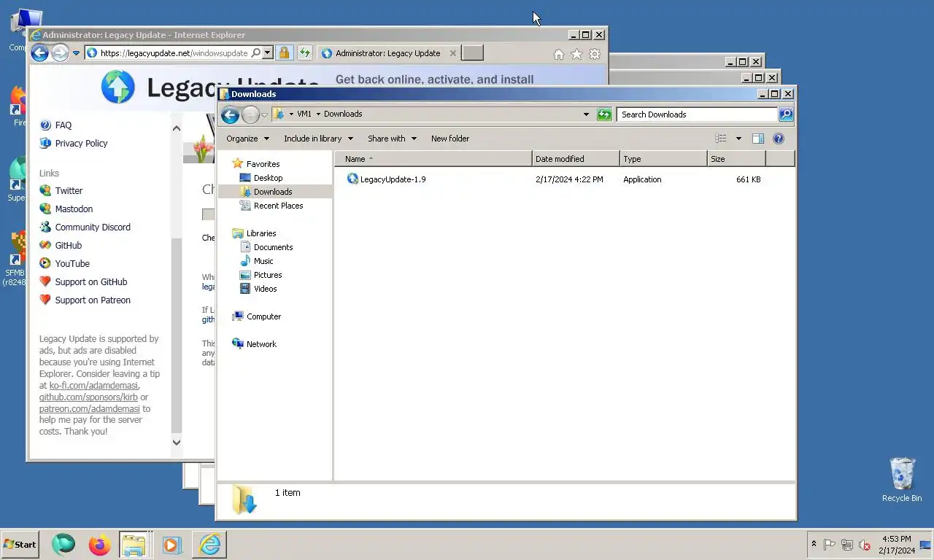934x560 pixels.
Task: Open Recycle Bin desktop icon
Action: click(902, 480)
